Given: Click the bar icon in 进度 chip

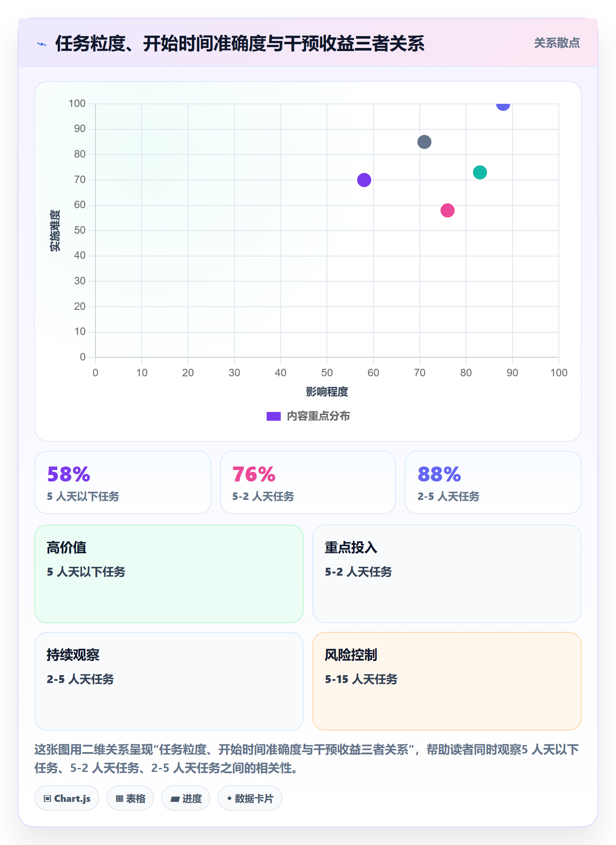Looking at the screenshot, I should (x=175, y=799).
